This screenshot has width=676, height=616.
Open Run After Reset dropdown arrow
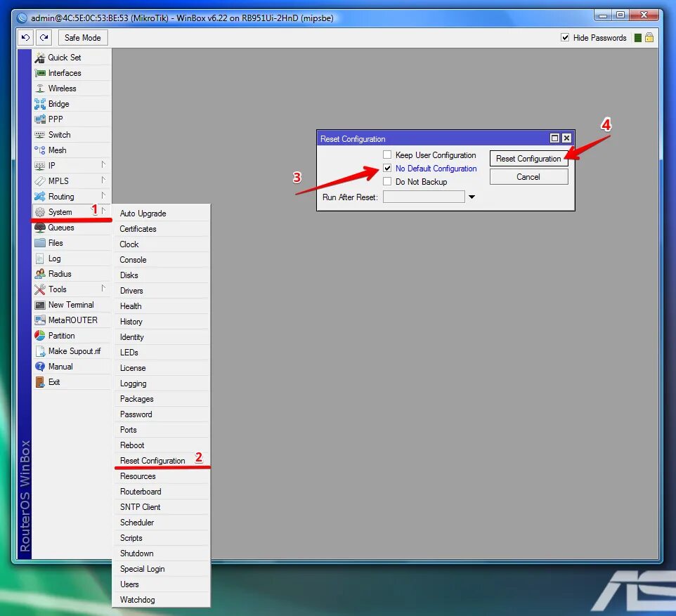coord(472,197)
